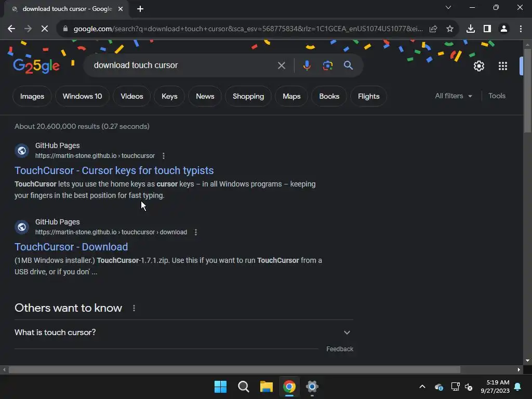The width and height of the screenshot is (532, 399).
Task: Click the touchcursor › download URL text
Action: 111,232
